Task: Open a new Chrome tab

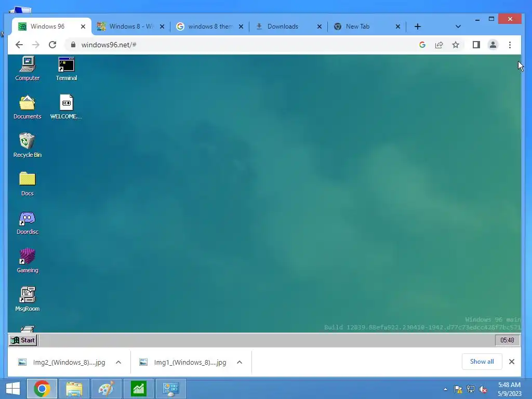Action: [x=418, y=26]
